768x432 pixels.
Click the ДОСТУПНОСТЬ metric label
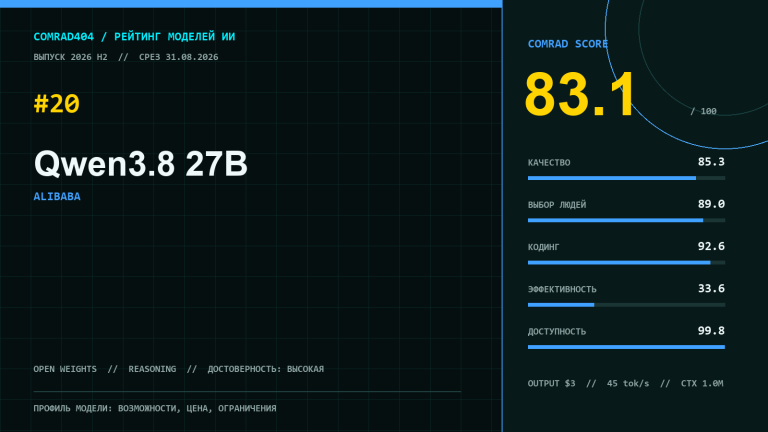557,332
